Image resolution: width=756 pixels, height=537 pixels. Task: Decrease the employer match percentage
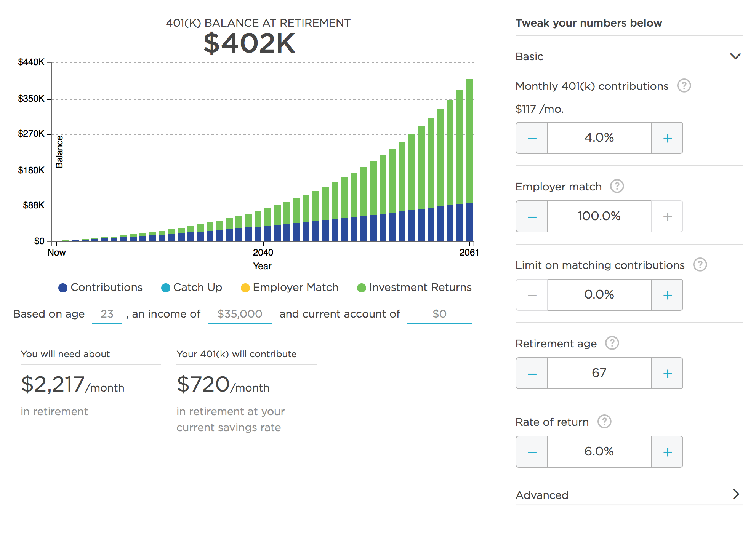click(x=532, y=217)
